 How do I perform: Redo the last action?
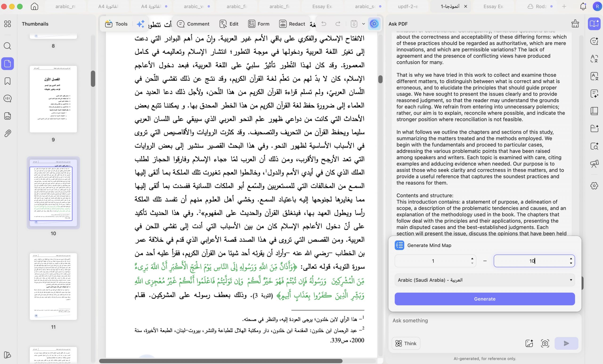[338, 24]
